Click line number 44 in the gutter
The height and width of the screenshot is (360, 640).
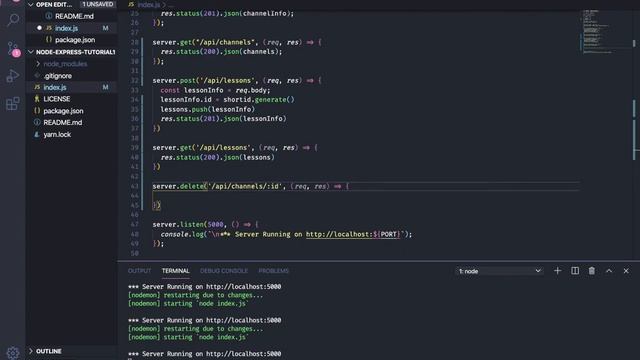point(135,196)
